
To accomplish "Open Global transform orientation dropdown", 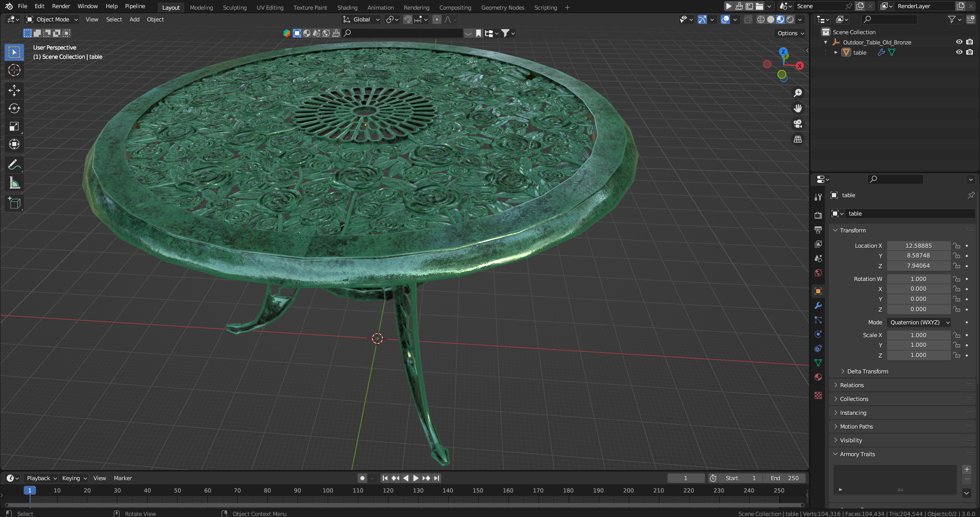I will [361, 19].
